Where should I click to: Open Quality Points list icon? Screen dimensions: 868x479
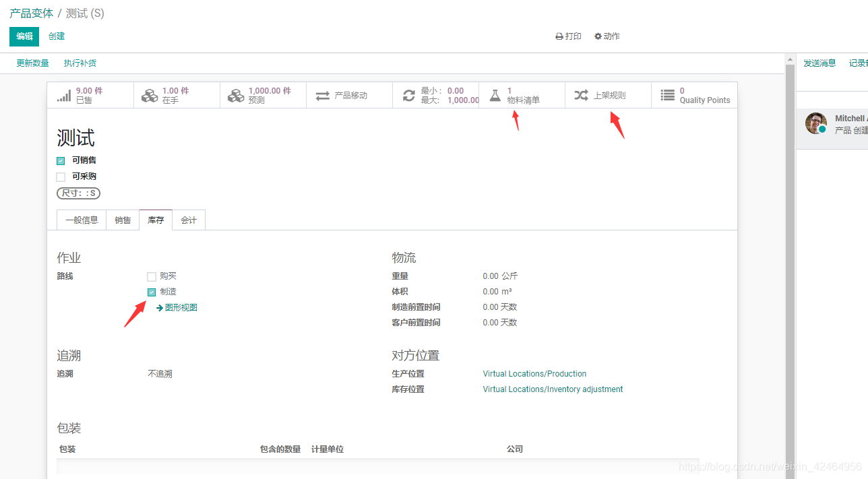(x=667, y=96)
